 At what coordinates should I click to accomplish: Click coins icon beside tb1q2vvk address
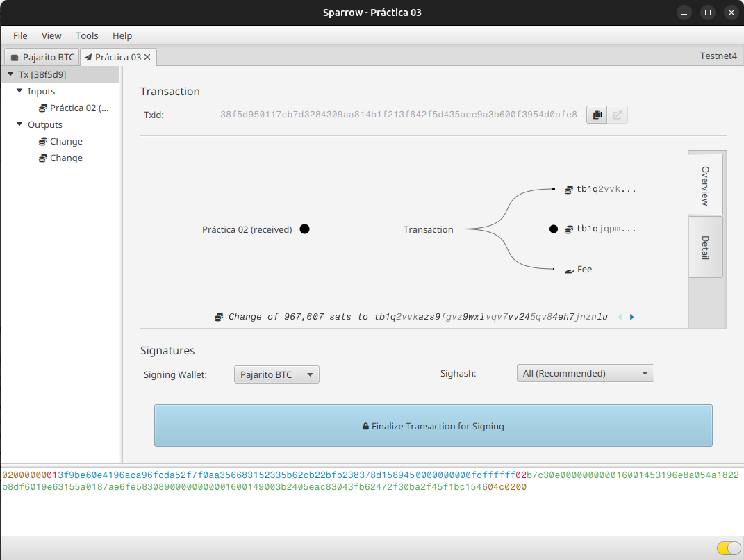click(568, 190)
